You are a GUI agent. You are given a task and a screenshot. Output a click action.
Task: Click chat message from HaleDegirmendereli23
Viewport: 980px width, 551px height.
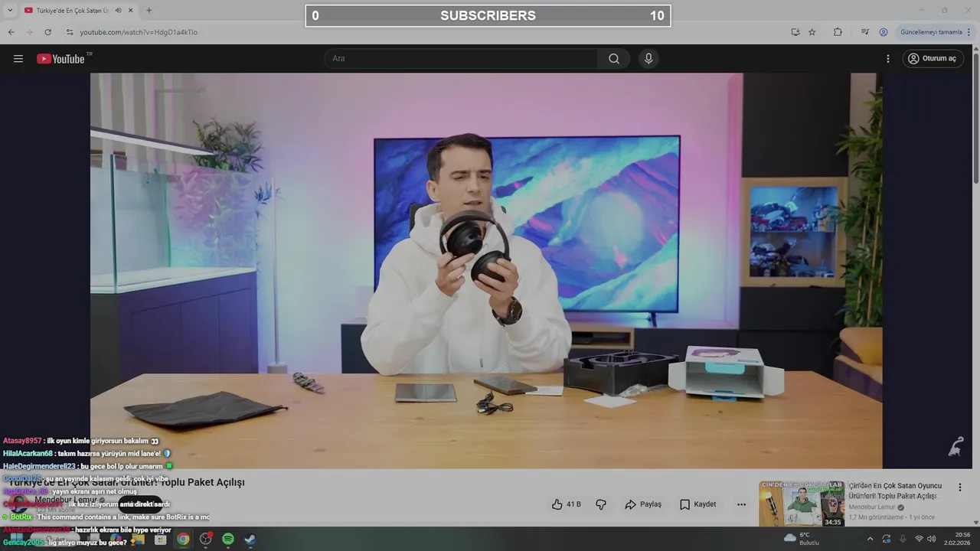click(87, 466)
